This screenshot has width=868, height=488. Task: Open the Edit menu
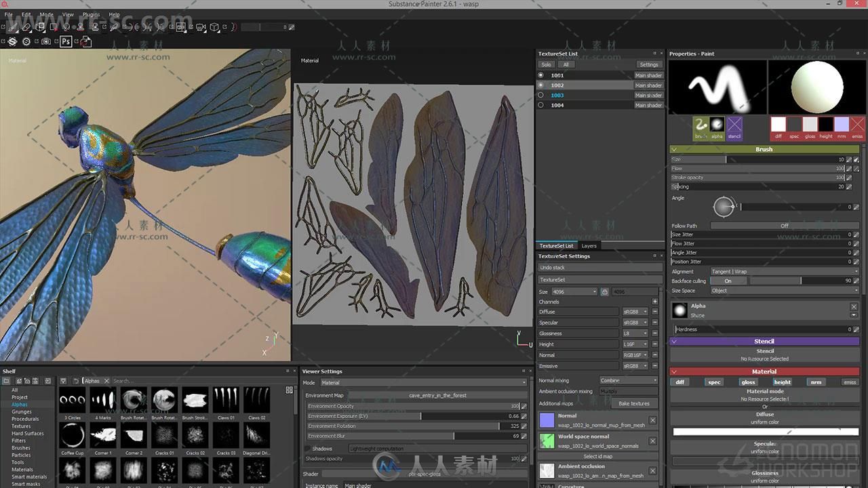pyautogui.click(x=26, y=14)
